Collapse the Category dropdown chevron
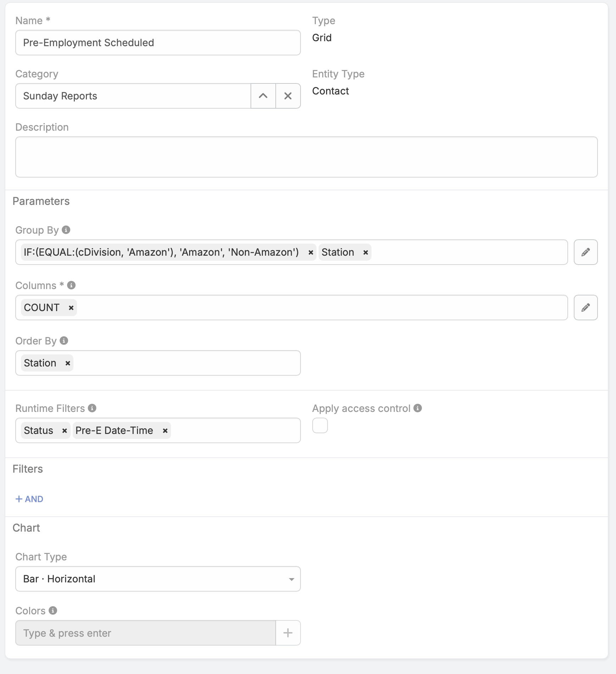Screen dimensions: 616x674 (x=263, y=96)
